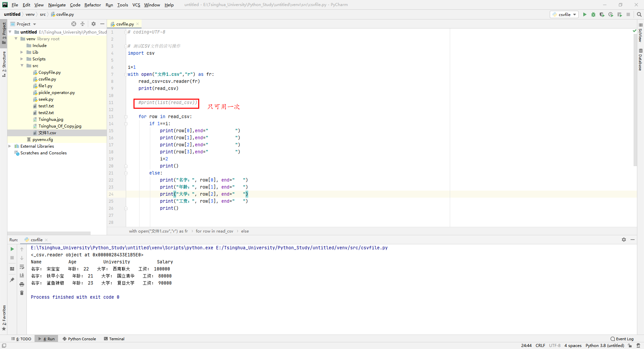Click the venv breadcrumb in navigation bar
Screen dimensions: 644x349
[x=30, y=14]
